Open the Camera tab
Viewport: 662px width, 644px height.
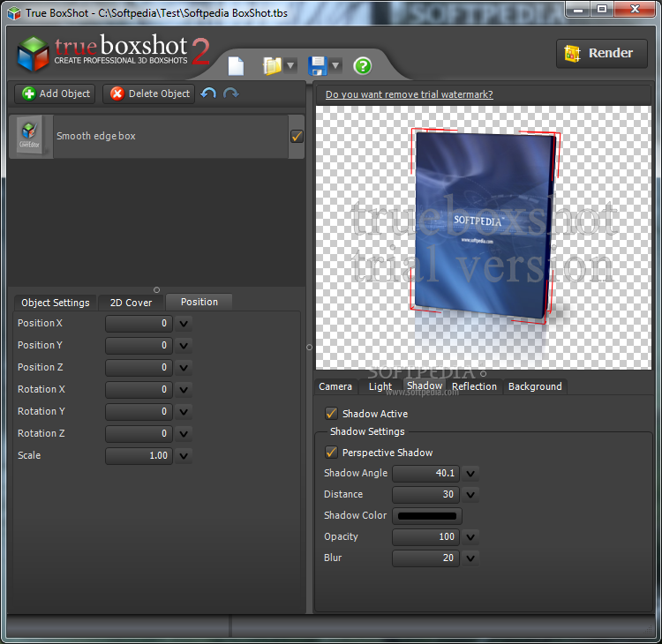click(x=335, y=386)
